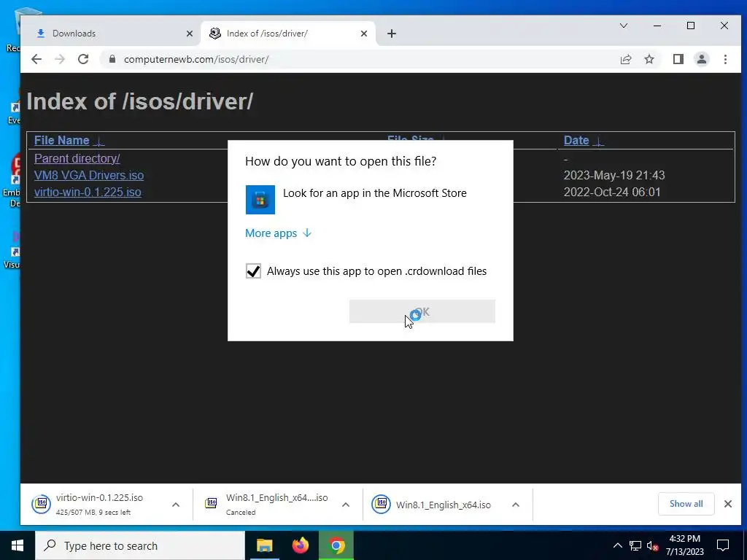The image size is (747, 560).
Task: Open the network status tray icon
Action: click(635, 545)
